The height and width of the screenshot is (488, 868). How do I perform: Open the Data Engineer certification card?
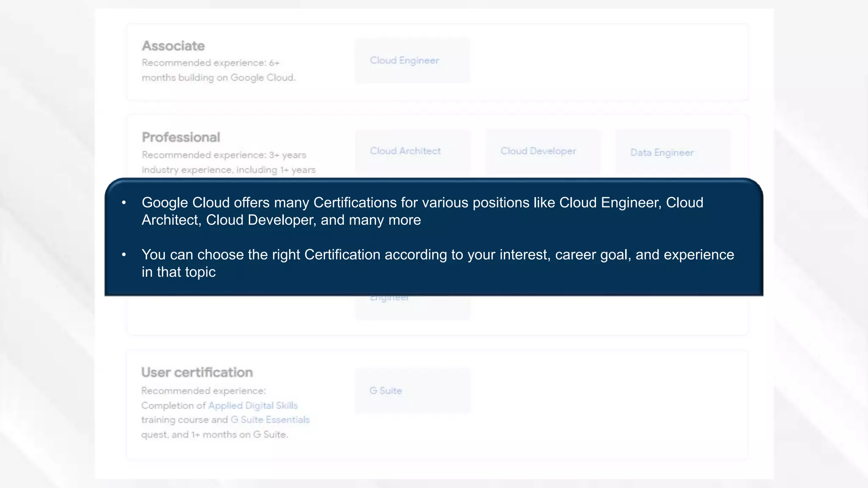pos(673,152)
